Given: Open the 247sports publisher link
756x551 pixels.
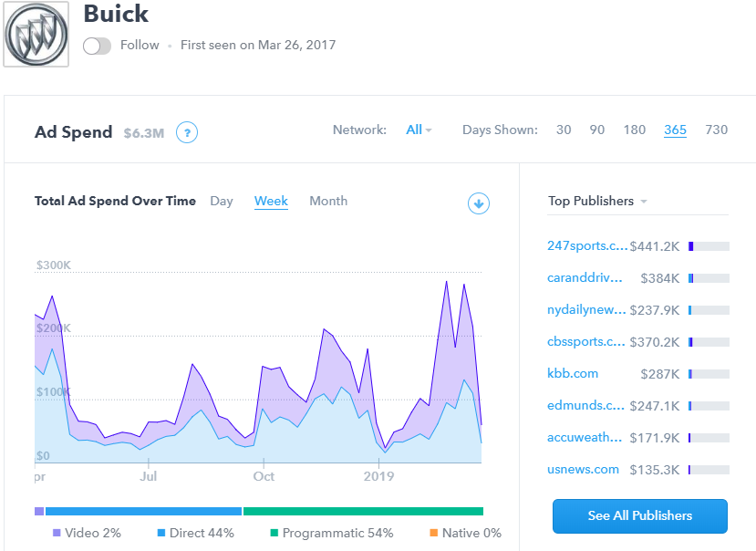Looking at the screenshot, I should click(x=587, y=245).
